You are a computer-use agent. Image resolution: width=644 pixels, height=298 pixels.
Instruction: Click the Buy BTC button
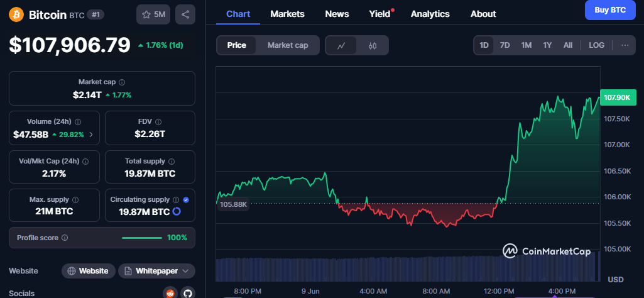(610, 10)
